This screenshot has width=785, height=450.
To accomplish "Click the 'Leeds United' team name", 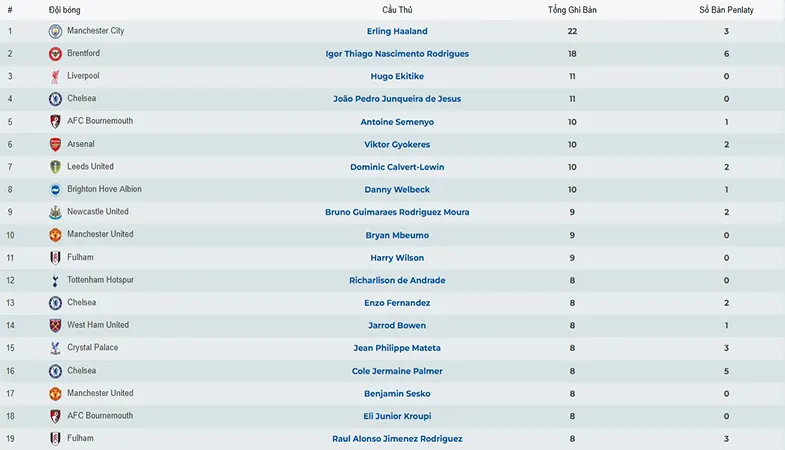I will [90, 166].
